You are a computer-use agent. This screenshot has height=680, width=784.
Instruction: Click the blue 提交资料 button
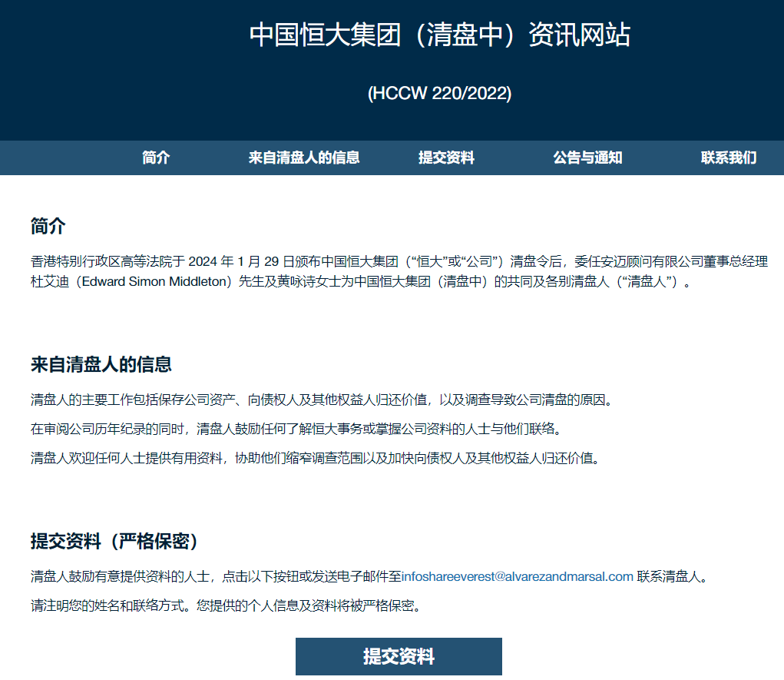399,656
